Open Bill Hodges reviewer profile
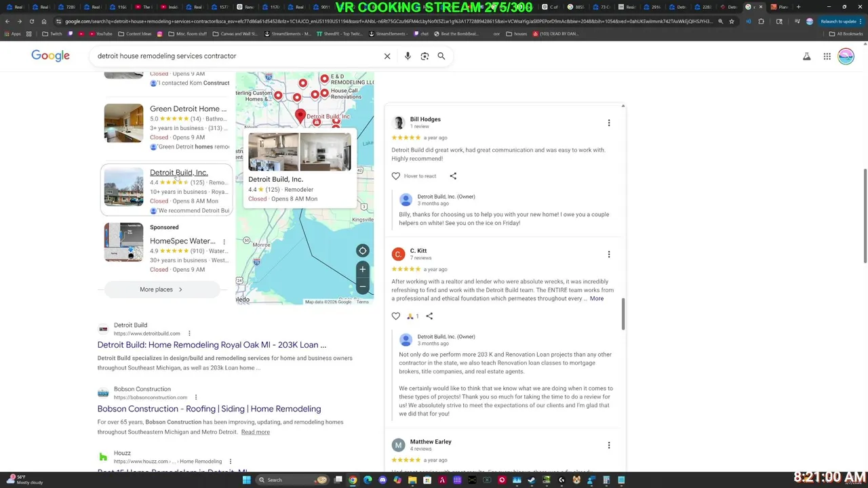This screenshot has height=488, width=868. pos(425,119)
